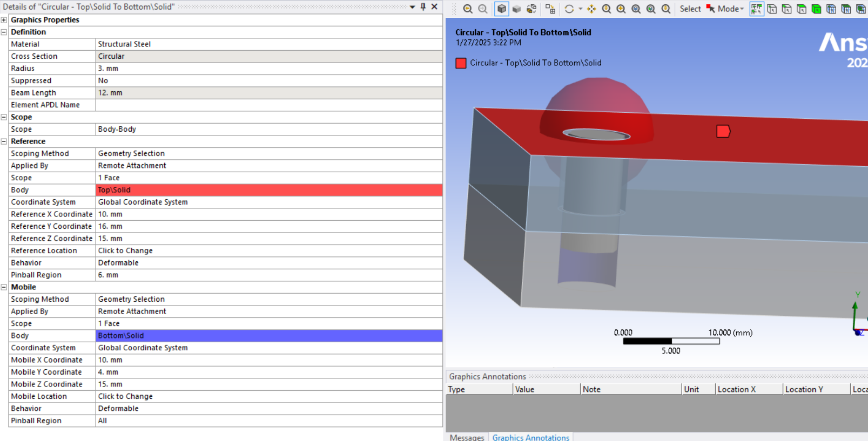Switch to the Graphics Annotations tab
Screen dimensions: 868x441
[530, 437]
